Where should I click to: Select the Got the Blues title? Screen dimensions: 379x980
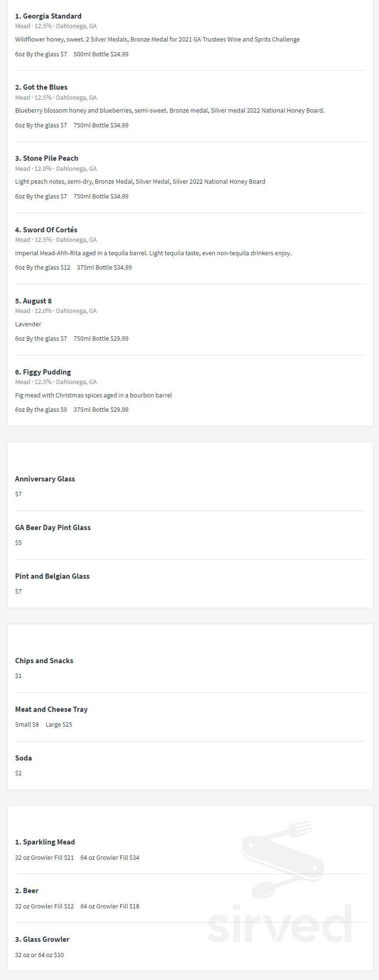(x=41, y=87)
